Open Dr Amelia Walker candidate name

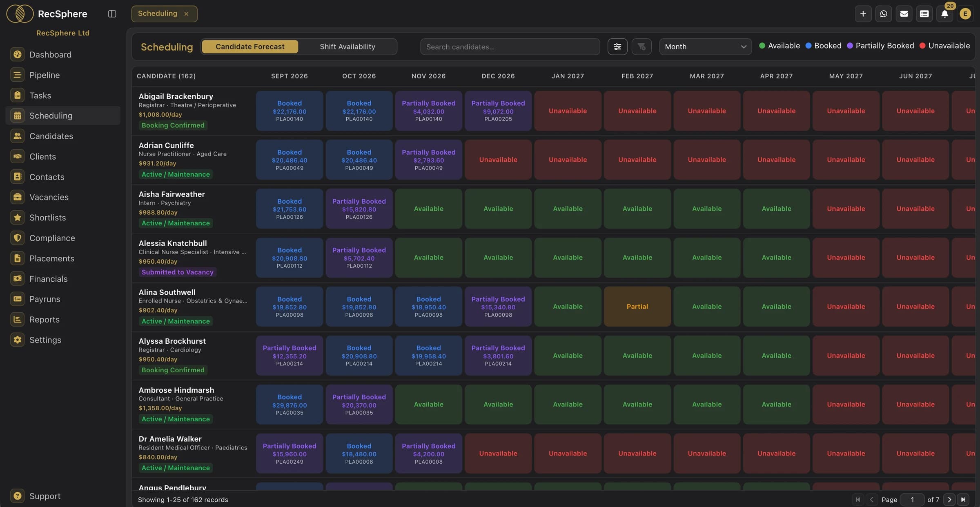pyautogui.click(x=170, y=439)
